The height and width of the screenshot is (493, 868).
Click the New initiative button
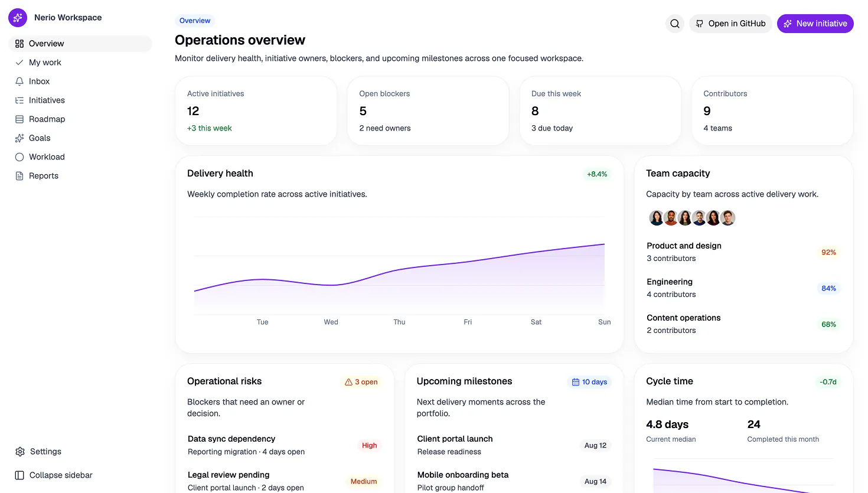coord(815,24)
